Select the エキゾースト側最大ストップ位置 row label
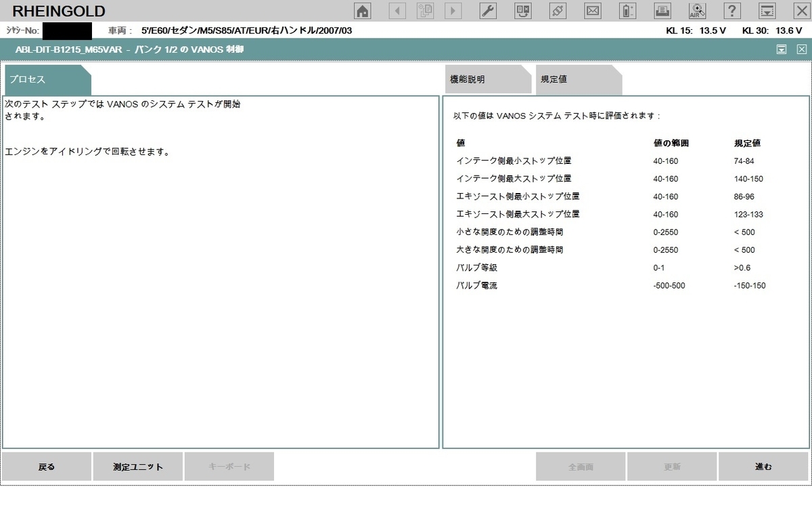Image resolution: width=812 pixels, height=508 pixels. point(518,214)
